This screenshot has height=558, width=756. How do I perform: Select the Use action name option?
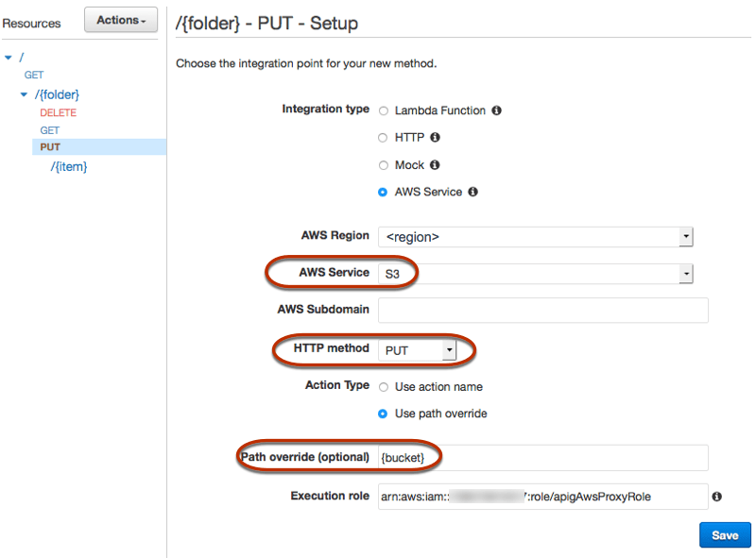[384, 386]
